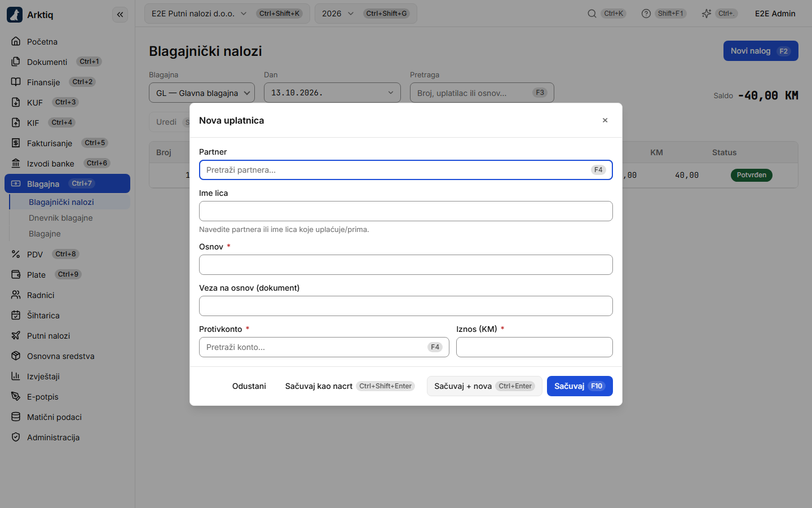
Task: Open Radnici in the sidebar
Action: tap(67, 295)
